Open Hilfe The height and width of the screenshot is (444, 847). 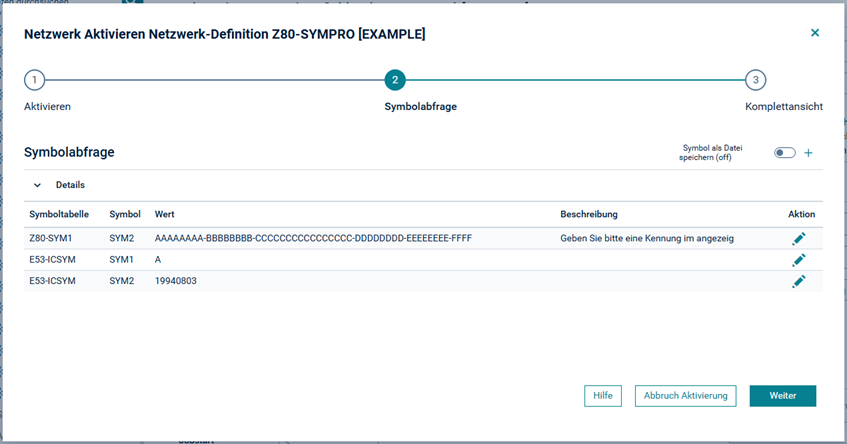[x=603, y=396]
